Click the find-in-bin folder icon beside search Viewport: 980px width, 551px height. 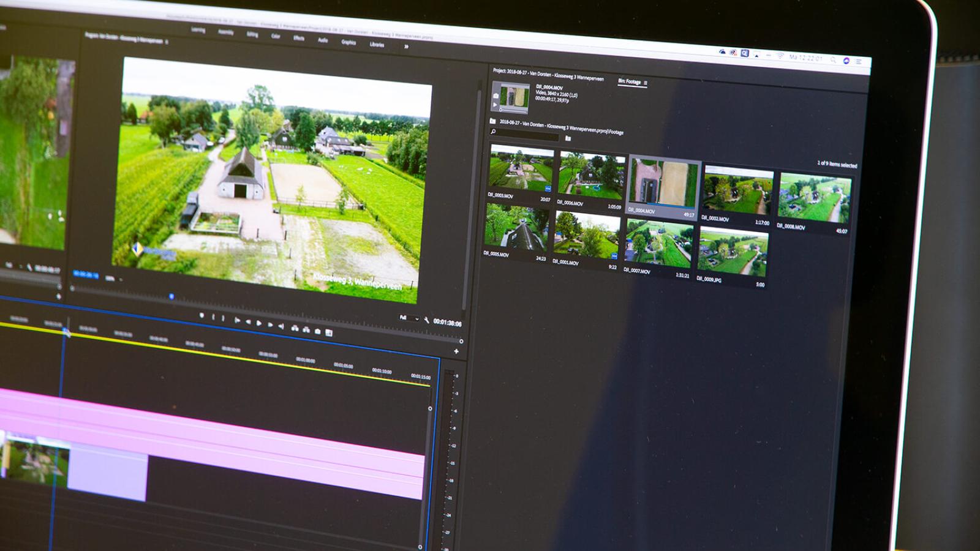[568, 138]
